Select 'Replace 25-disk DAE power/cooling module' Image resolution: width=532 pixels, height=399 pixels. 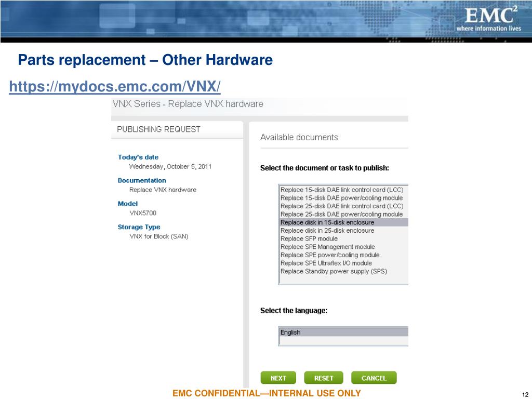coord(343,214)
